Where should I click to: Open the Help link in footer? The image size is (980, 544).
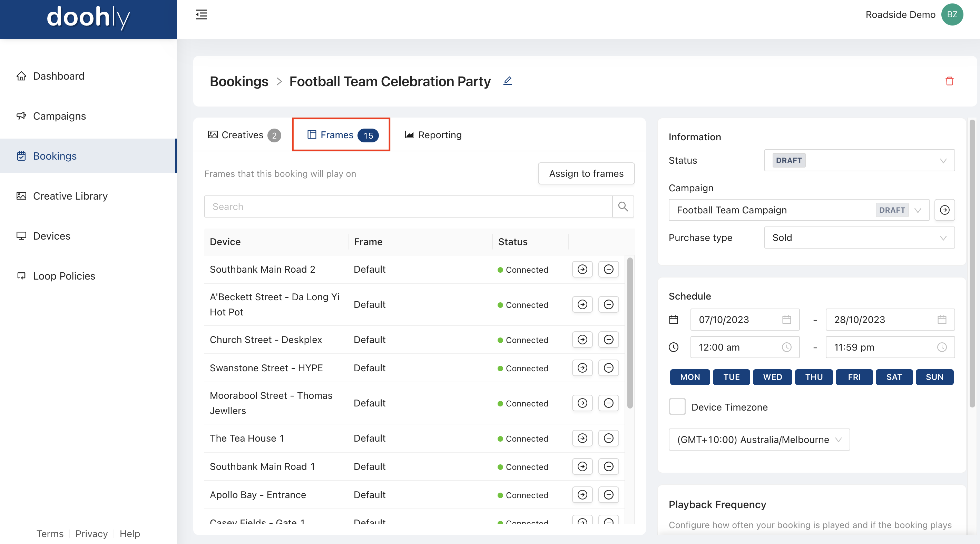coord(130,533)
